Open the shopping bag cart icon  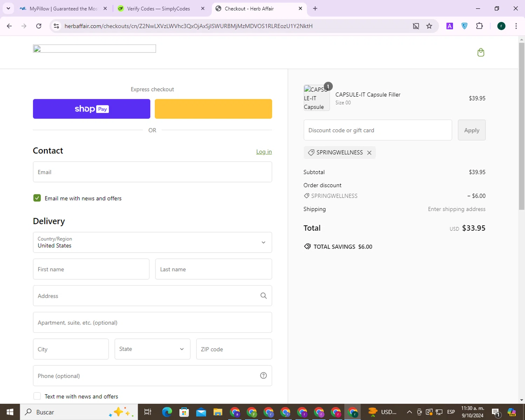point(481,52)
